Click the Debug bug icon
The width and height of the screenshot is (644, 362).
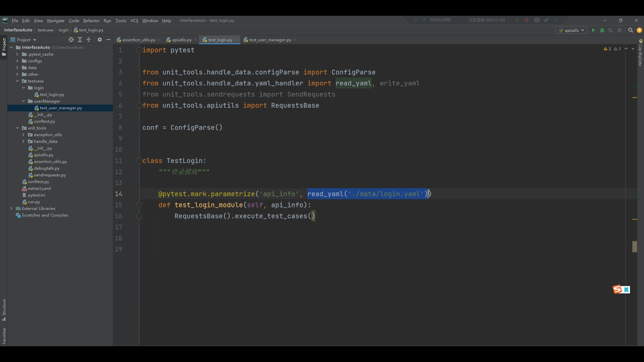(x=602, y=30)
